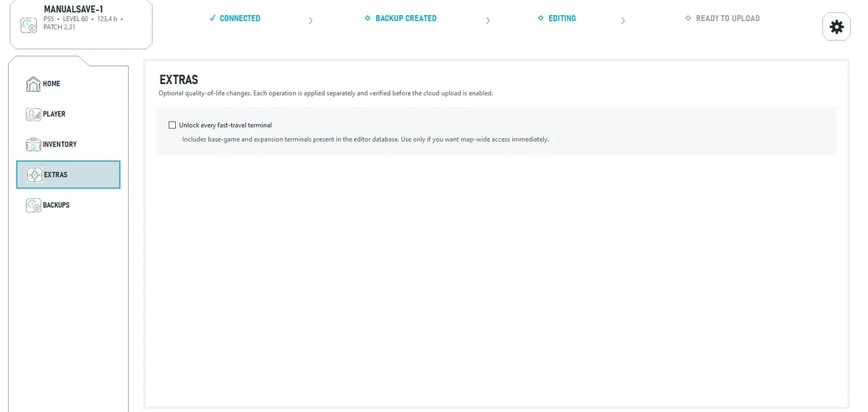Viewport: 868px width, 412px height.
Task: Click the base-game and expansion terminals note
Action: click(x=365, y=139)
